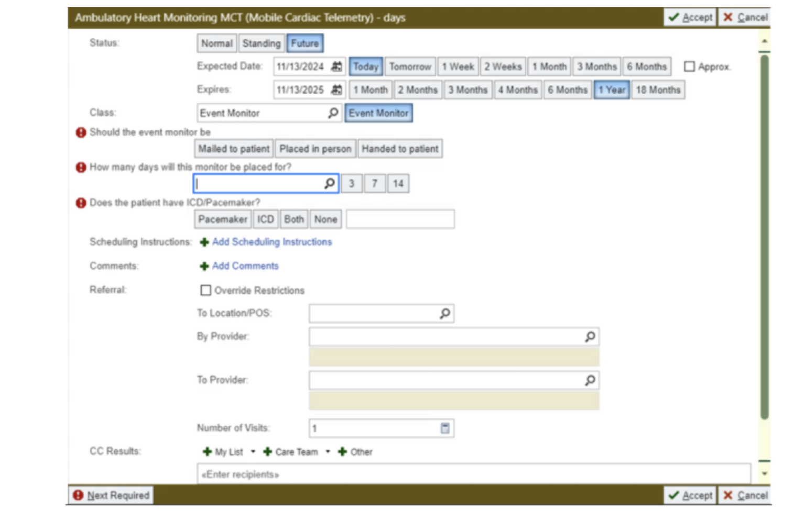Click into the Enter recipients field
Image resolution: width=805 pixels, height=532 pixels.
click(472, 474)
